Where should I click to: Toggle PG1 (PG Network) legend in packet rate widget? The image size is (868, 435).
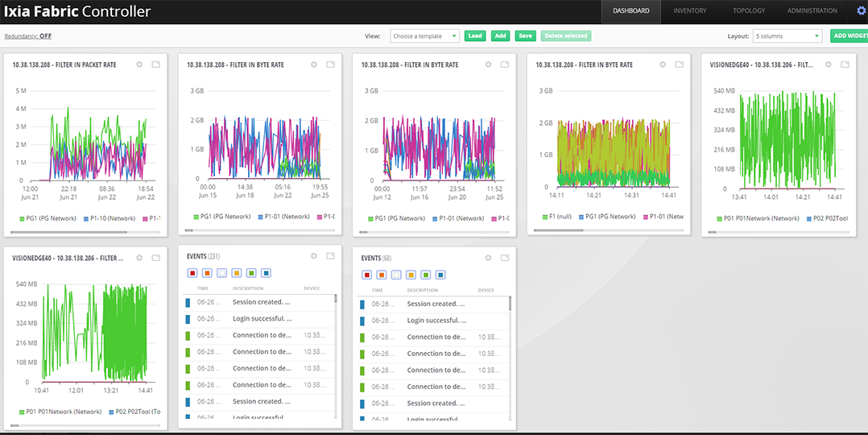[x=47, y=218]
